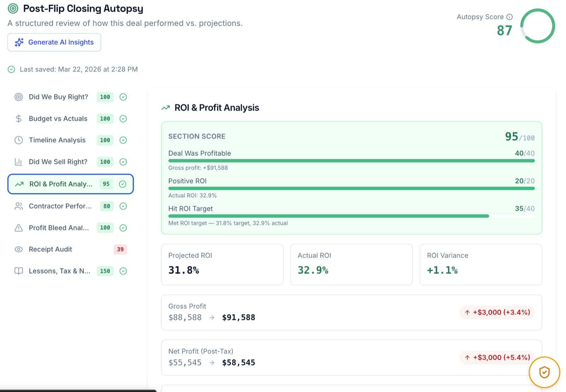Click the target icon beside Post-Flip Closing Autopsy
The width and height of the screenshot is (566, 392).
pyautogui.click(x=13, y=8)
